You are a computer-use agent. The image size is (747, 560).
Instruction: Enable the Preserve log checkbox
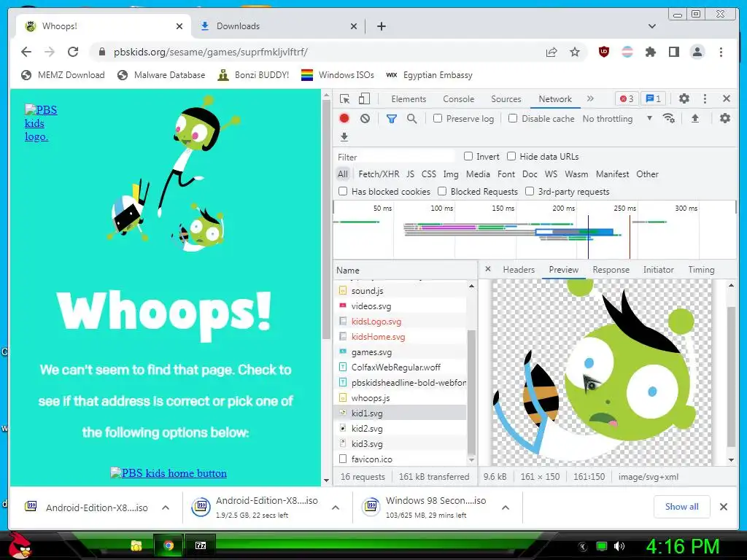point(438,118)
